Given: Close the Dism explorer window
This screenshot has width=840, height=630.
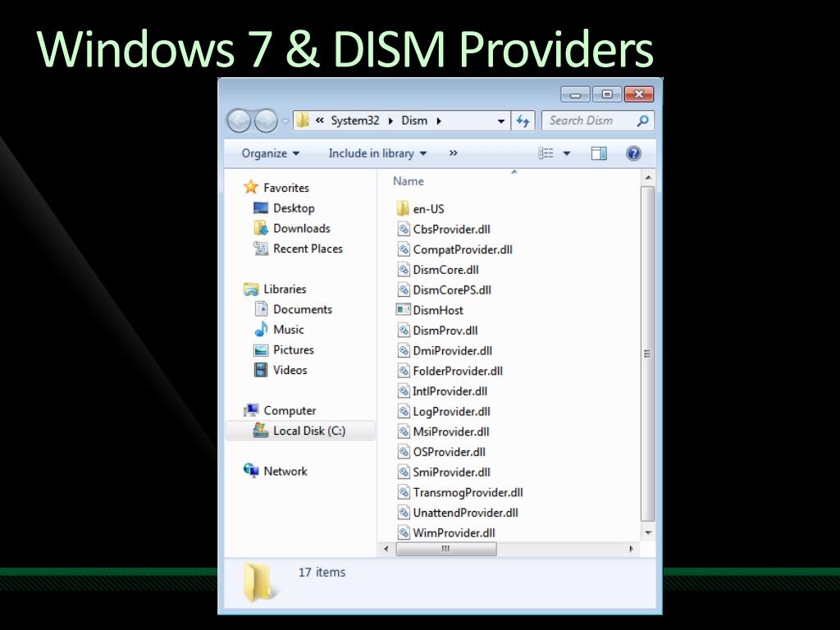Looking at the screenshot, I should tap(638, 95).
